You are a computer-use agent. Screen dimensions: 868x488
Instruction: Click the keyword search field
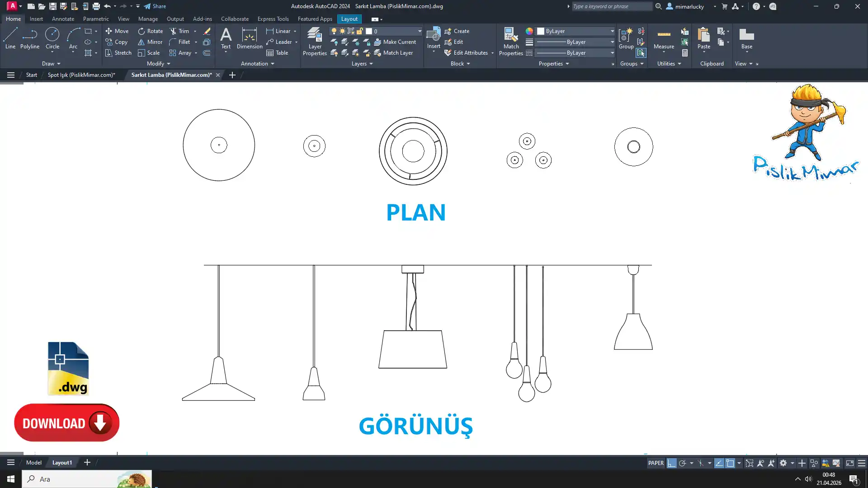pyautogui.click(x=611, y=6)
